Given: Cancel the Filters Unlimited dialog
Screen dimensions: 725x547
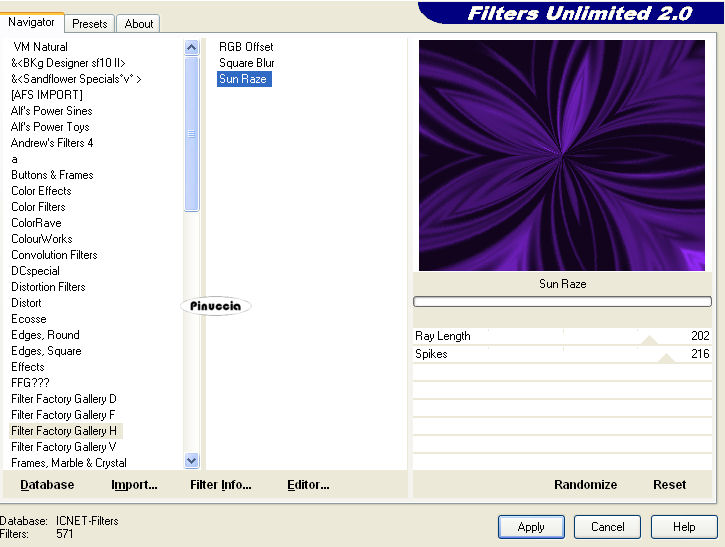Looking at the screenshot, I should click(607, 527).
